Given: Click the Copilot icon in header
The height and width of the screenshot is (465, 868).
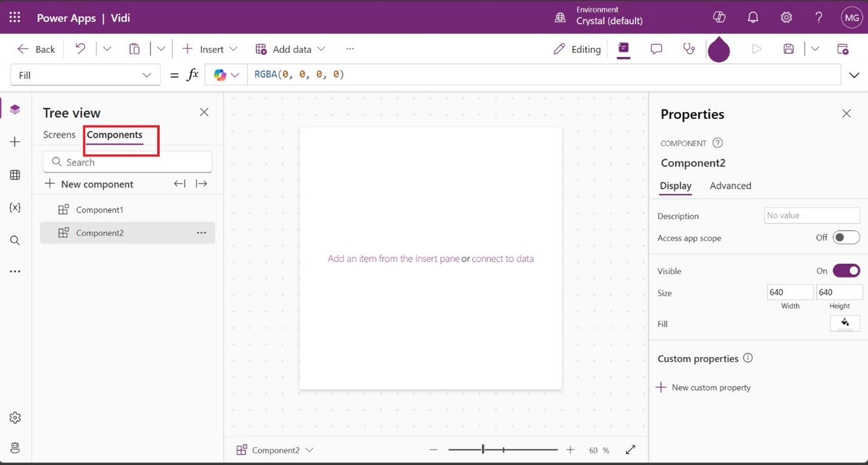Looking at the screenshot, I should pyautogui.click(x=719, y=18).
